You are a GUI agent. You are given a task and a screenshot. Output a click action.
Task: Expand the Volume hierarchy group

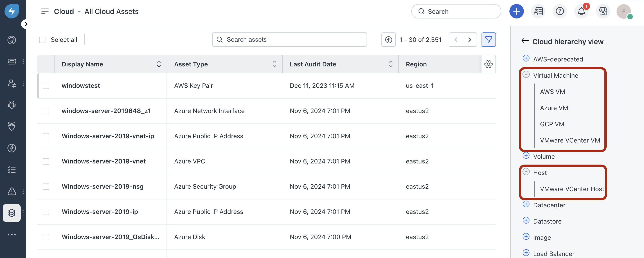(x=526, y=155)
